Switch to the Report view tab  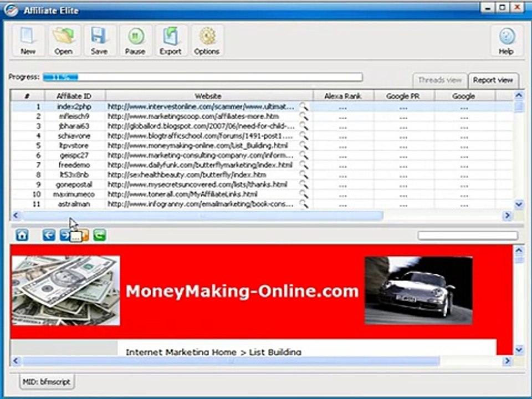point(493,80)
